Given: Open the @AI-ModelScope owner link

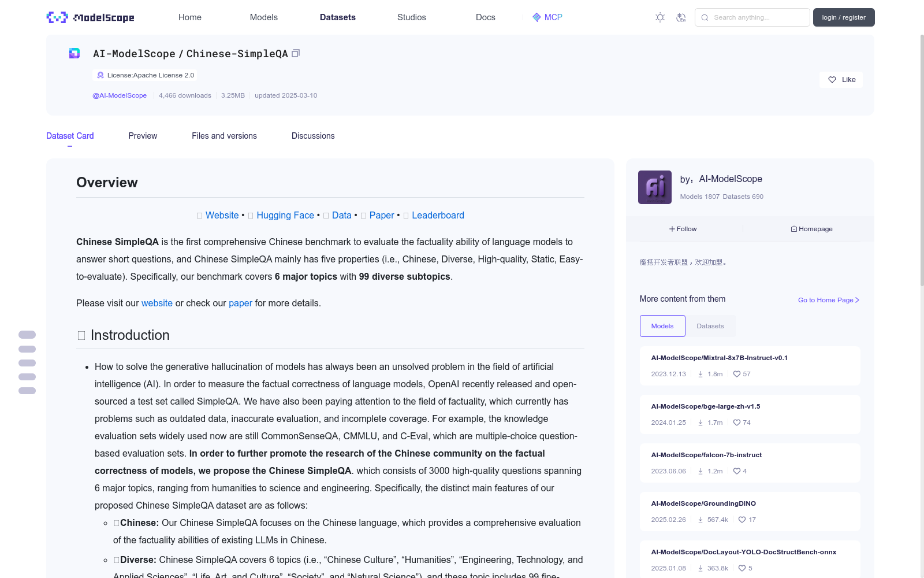Looking at the screenshot, I should click(120, 95).
